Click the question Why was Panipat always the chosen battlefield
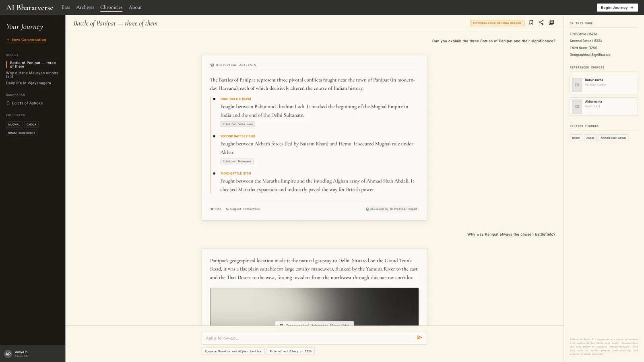Screen dimensions: 644x362 coord(511,234)
